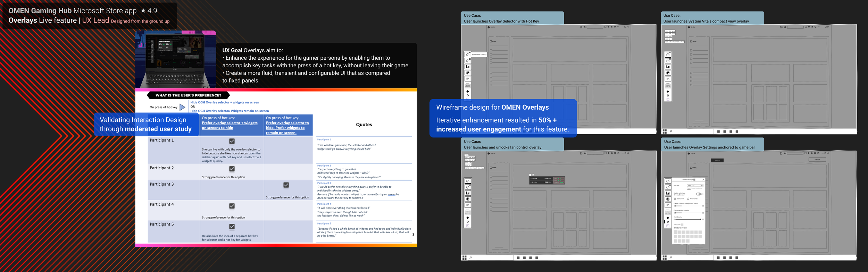Click taskbar search box in fan control wireframe
This screenshot has width=868, height=272.
pos(491,258)
